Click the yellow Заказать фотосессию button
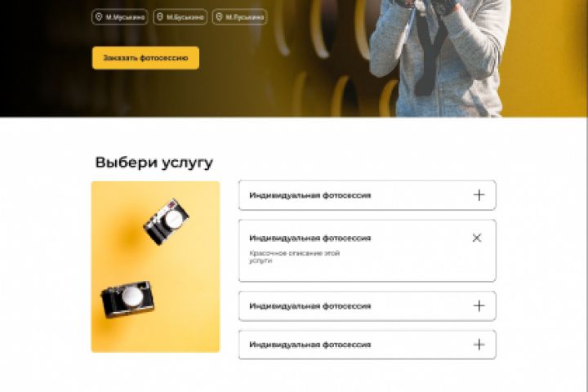588x392 pixels. 145,58
